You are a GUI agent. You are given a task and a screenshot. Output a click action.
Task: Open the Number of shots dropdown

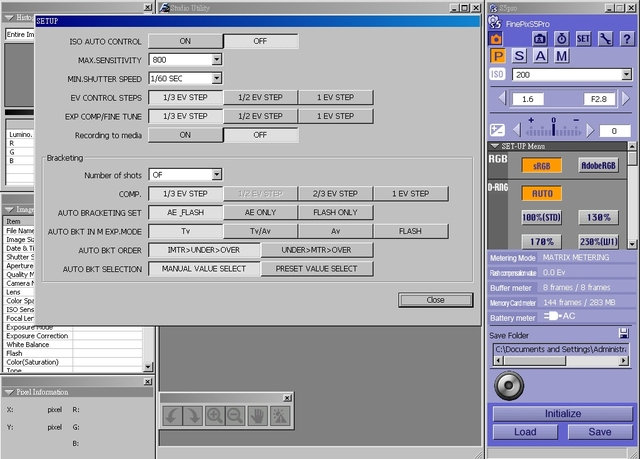click(x=217, y=175)
